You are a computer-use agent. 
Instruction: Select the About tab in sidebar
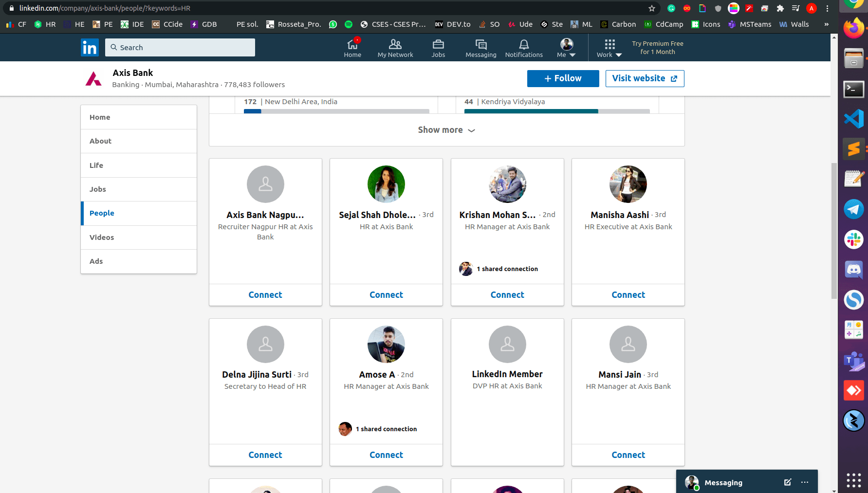click(x=139, y=141)
